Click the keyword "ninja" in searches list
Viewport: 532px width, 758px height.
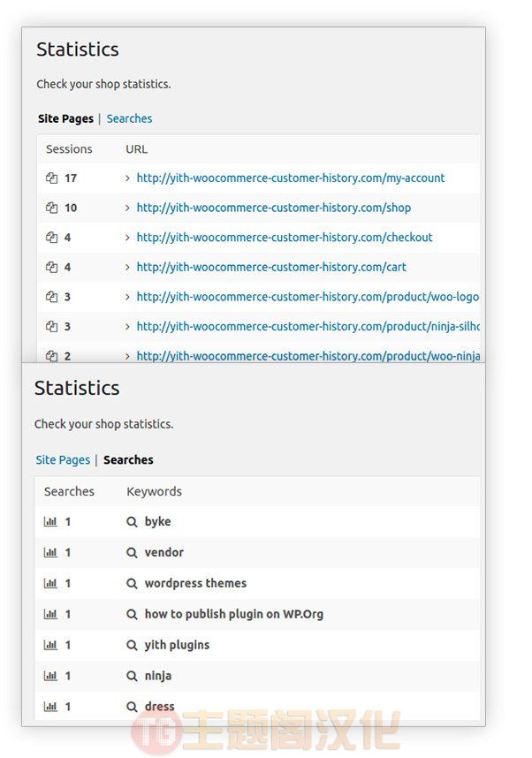(x=158, y=676)
